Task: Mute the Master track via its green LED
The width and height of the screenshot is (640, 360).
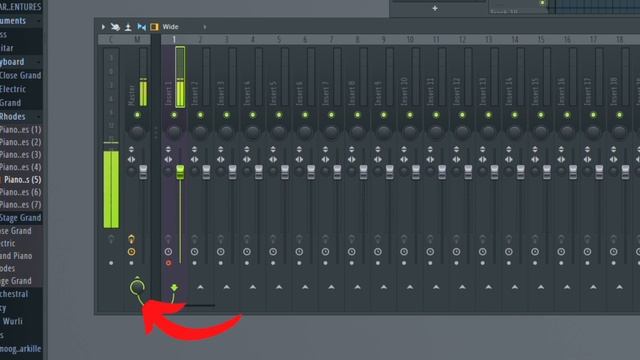Action: (138, 115)
